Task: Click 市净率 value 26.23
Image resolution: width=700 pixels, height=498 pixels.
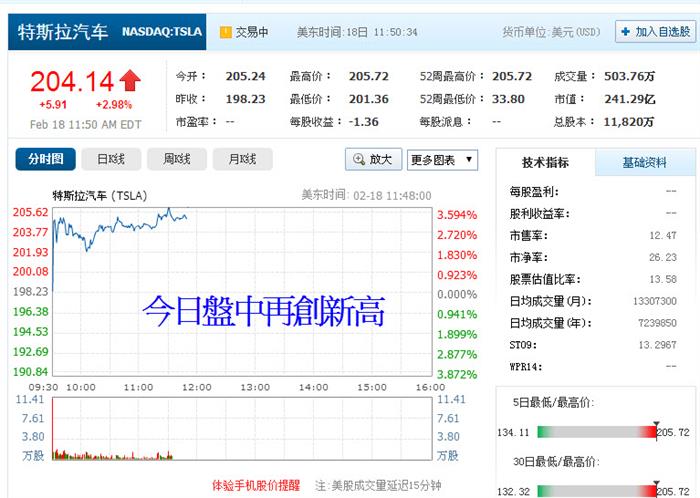Action: [663, 257]
